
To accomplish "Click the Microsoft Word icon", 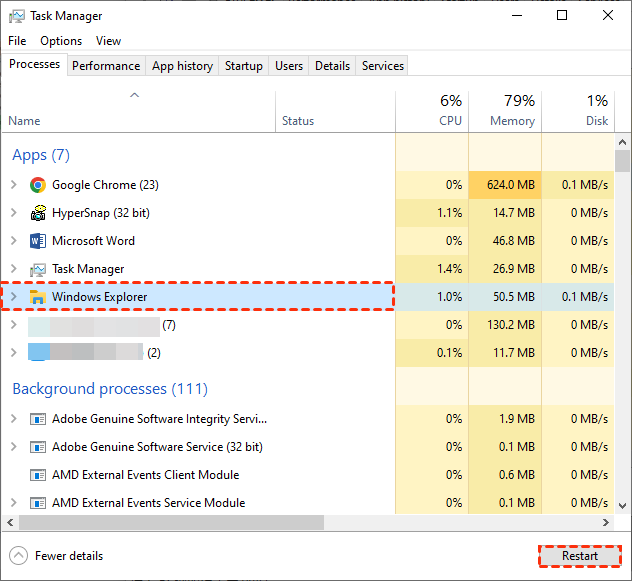I will coord(38,241).
